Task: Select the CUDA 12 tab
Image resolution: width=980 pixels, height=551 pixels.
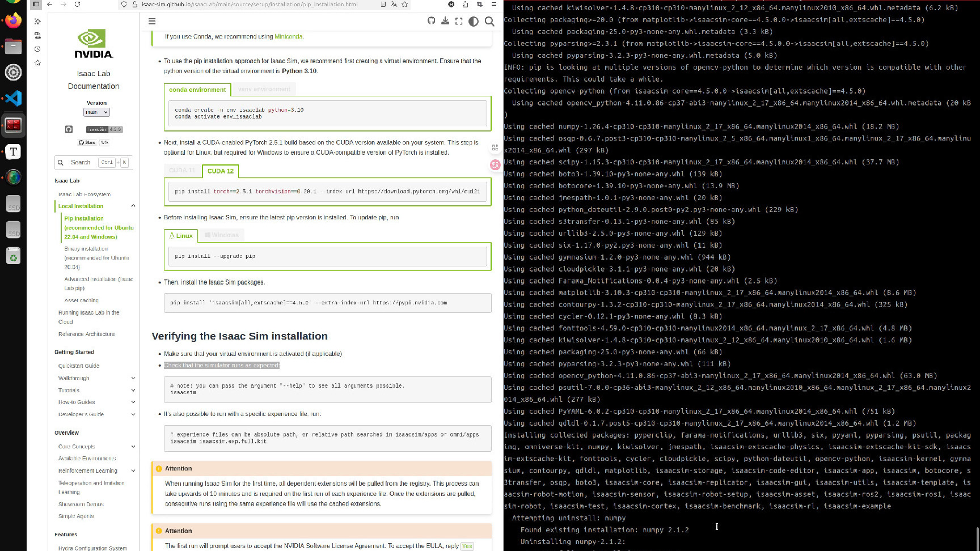Action: pos(221,171)
